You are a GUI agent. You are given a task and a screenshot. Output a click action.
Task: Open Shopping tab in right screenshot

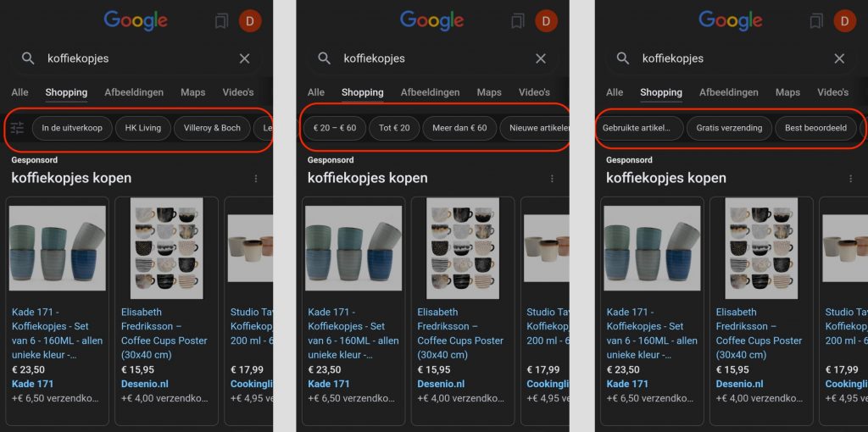click(x=661, y=92)
